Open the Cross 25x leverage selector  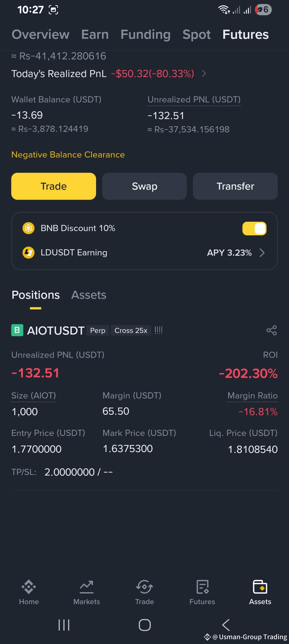coord(131,331)
